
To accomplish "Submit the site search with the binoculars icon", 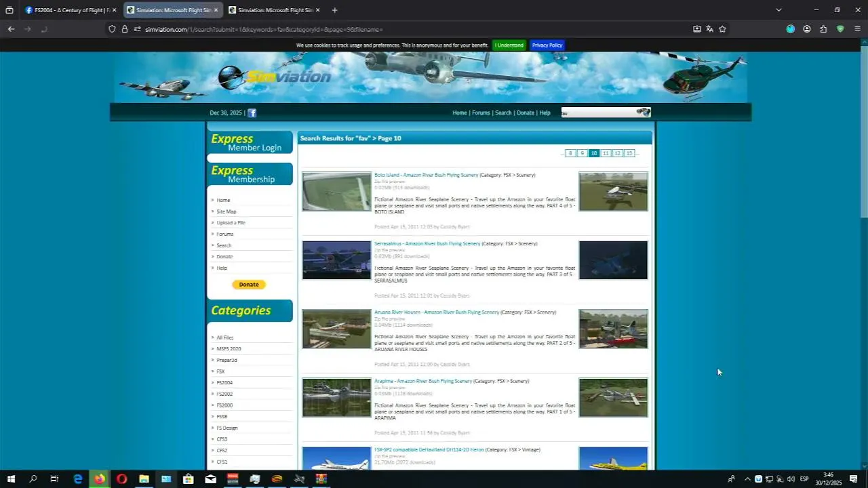I will 644,113.
